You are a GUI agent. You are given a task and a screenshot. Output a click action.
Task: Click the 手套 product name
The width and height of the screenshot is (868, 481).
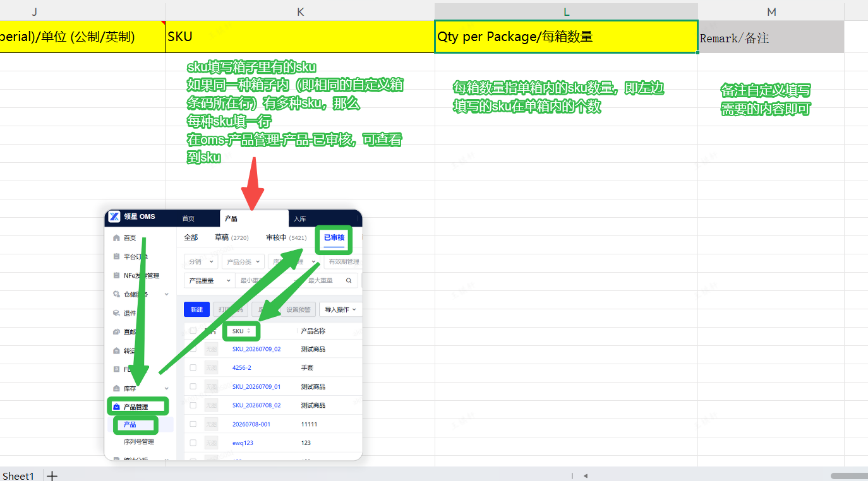(308, 367)
